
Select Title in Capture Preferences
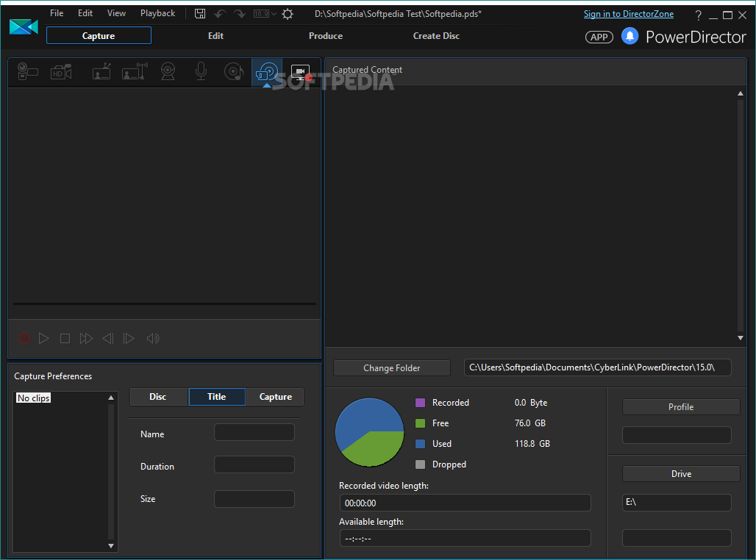click(217, 397)
